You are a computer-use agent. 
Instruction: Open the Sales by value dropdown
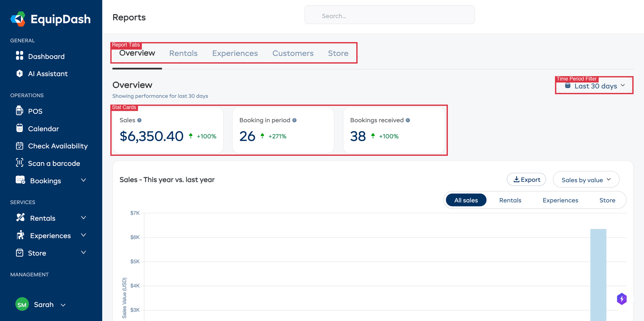(x=586, y=180)
